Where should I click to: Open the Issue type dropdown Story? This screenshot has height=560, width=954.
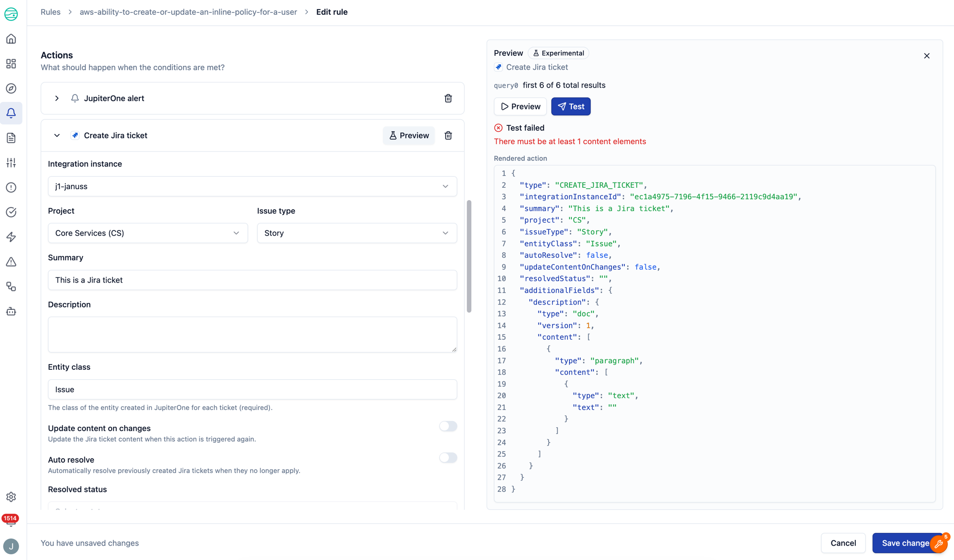357,233
